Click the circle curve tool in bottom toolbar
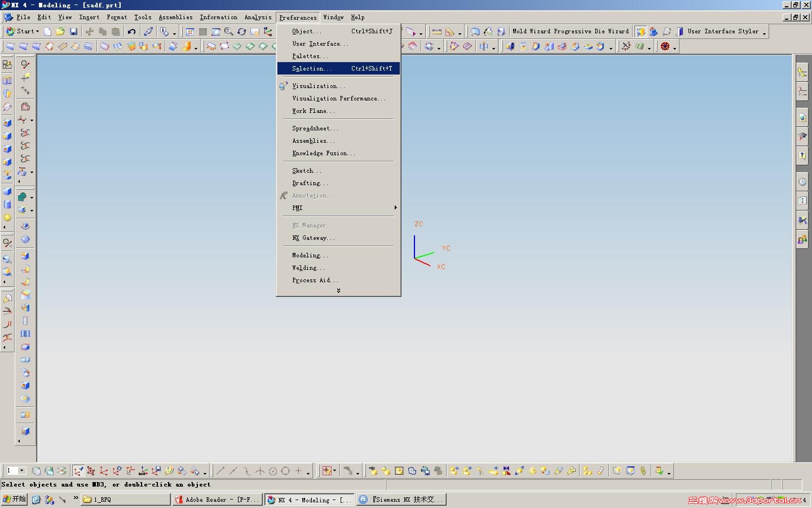812x508 pixels. pyautogui.click(x=285, y=471)
